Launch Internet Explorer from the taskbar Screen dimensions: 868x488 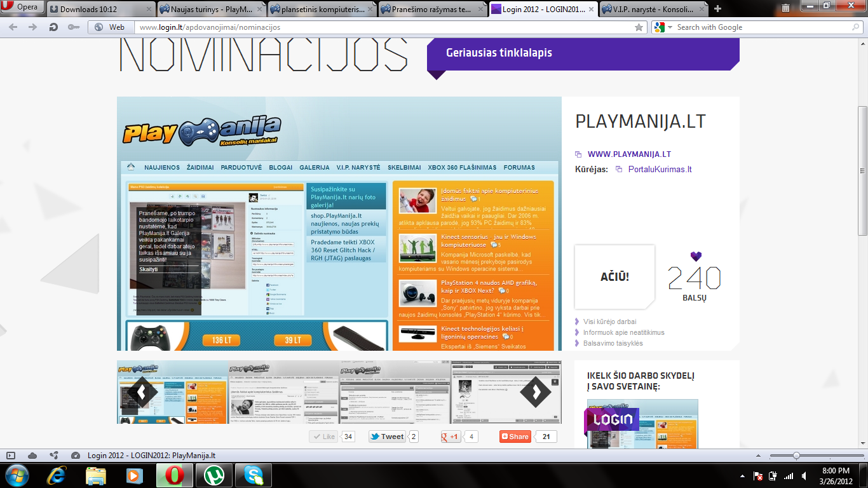[x=57, y=475]
